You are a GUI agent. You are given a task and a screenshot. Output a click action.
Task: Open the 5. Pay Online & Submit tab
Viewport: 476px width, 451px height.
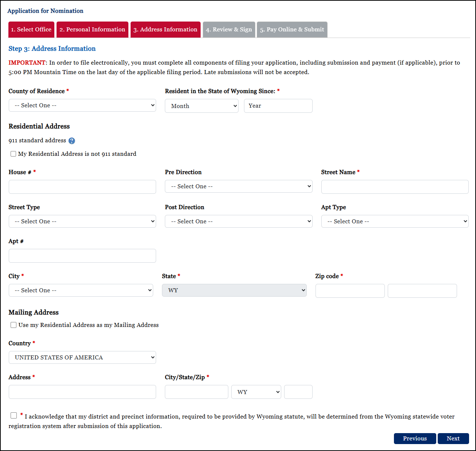(x=292, y=30)
